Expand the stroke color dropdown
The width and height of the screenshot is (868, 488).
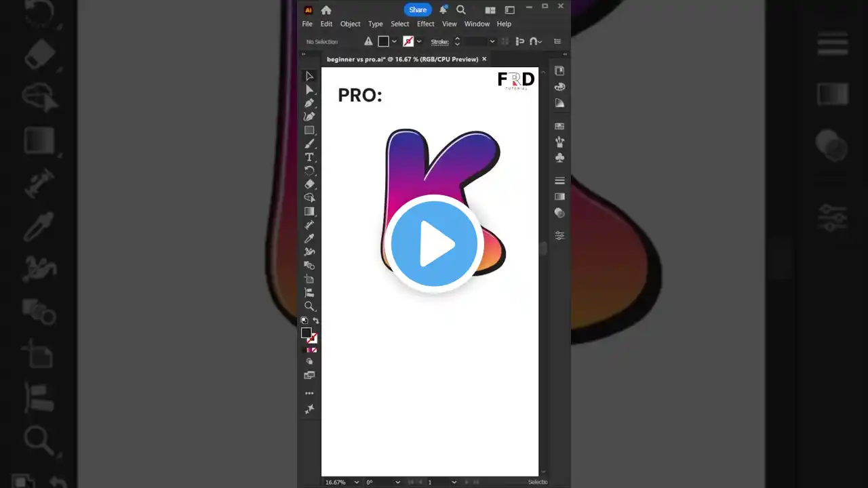419,42
